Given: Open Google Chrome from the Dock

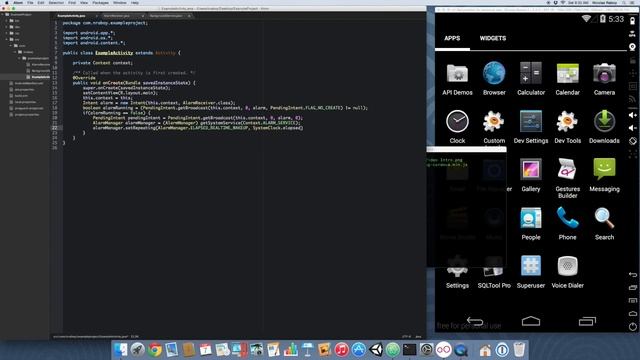Looking at the screenshot, I should (x=155, y=350).
